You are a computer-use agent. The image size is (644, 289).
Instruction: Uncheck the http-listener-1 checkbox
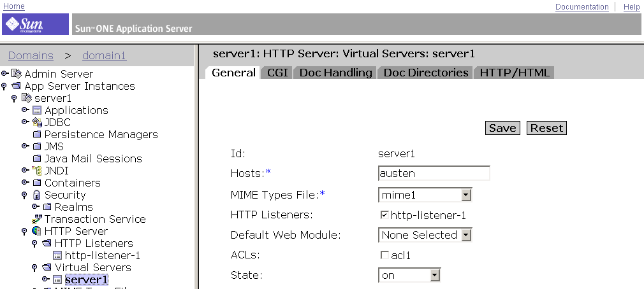384,215
